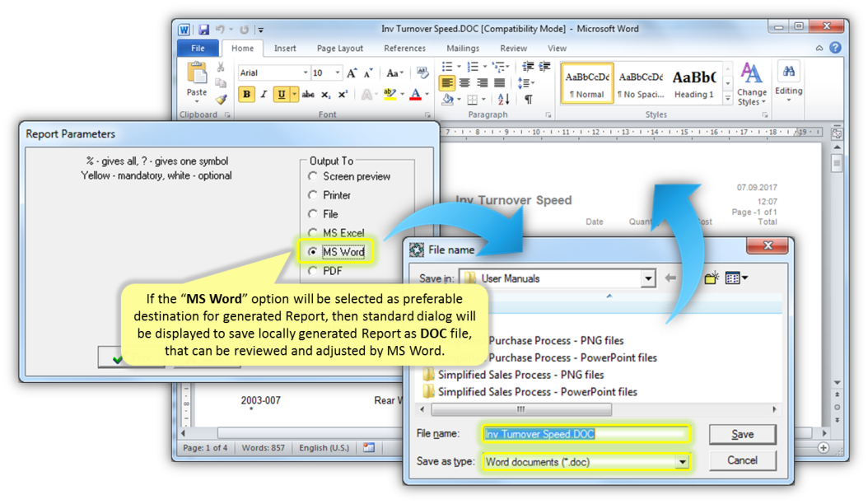
Task: Apply Strikethrough formatting
Action: 308,94
